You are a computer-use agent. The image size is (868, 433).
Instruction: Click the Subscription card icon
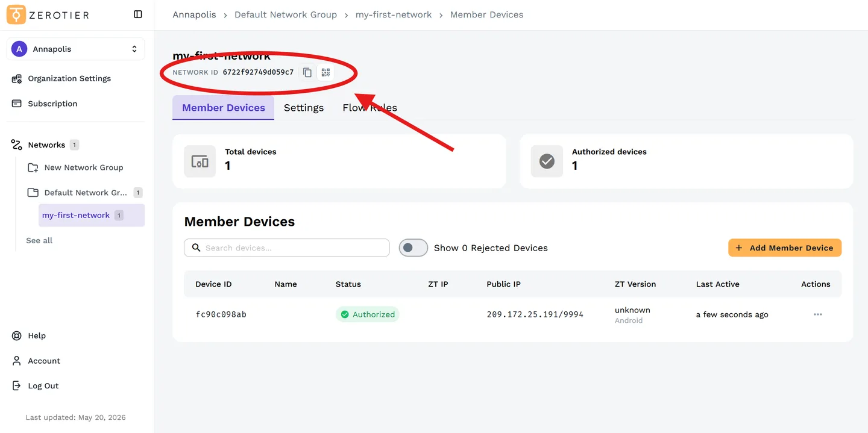(x=17, y=104)
